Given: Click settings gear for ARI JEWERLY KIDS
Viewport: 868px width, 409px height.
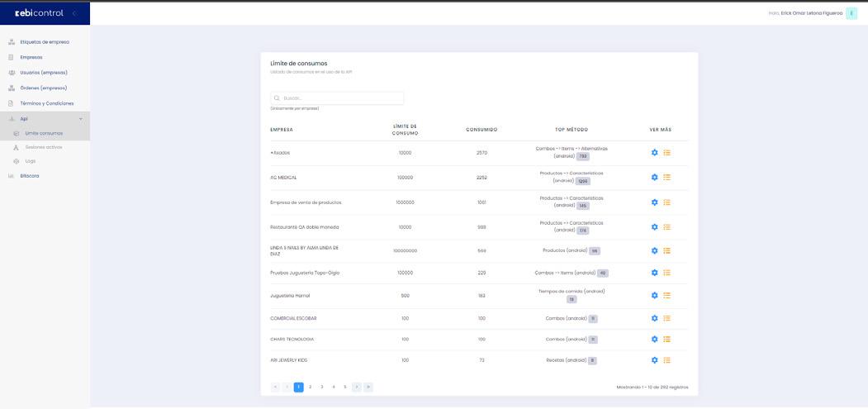Looking at the screenshot, I should pos(655,360).
